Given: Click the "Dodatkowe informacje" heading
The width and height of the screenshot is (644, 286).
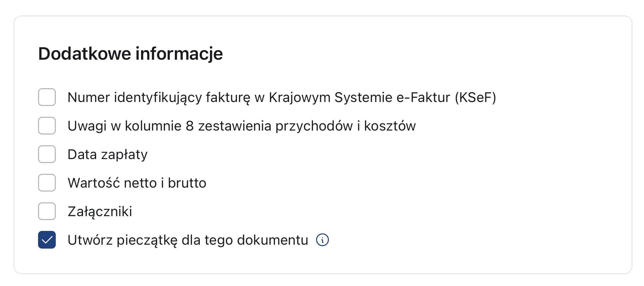Looking at the screenshot, I should (131, 53).
